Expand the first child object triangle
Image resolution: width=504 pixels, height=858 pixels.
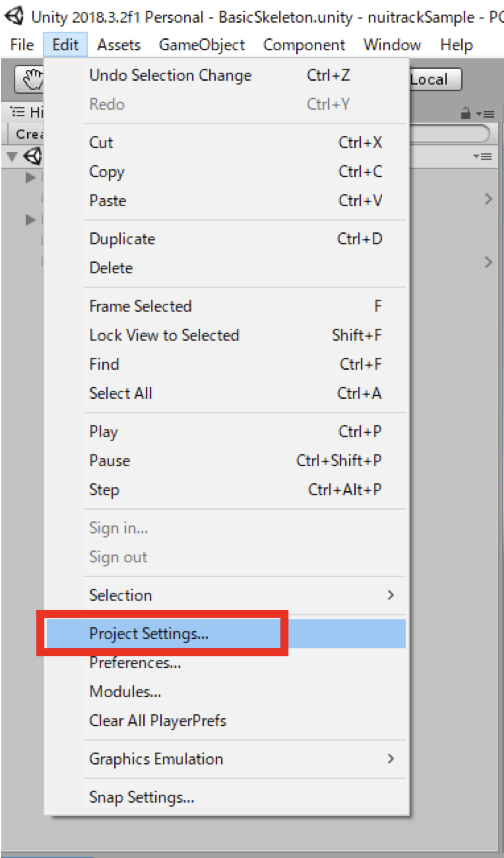point(31,178)
